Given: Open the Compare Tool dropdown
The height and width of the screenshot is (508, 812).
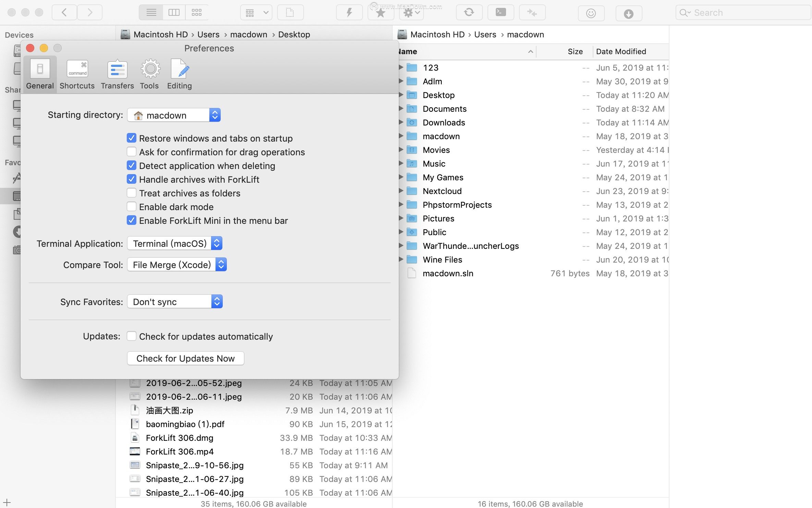Looking at the screenshot, I should pos(177,265).
